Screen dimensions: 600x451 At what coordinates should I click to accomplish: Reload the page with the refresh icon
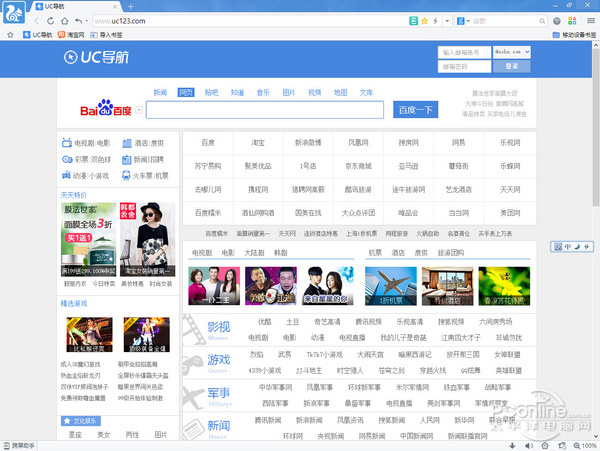coord(51,21)
